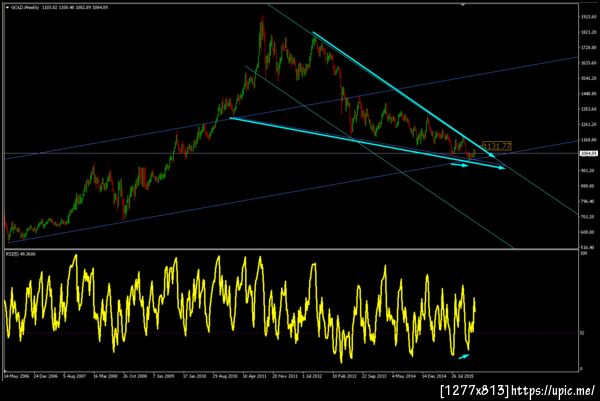Click the white current price marker on the price axis
600x401 pixels.
tap(588, 153)
